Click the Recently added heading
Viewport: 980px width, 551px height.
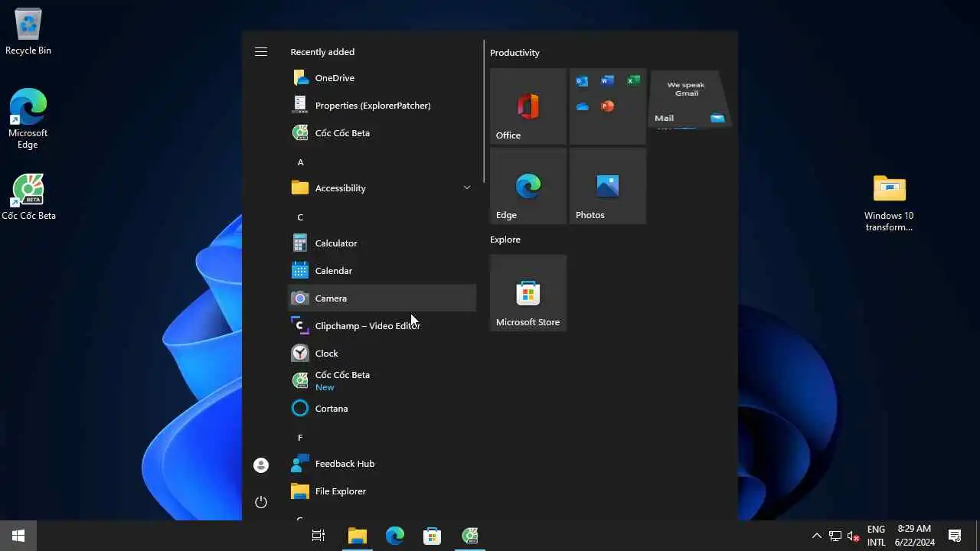pos(322,52)
